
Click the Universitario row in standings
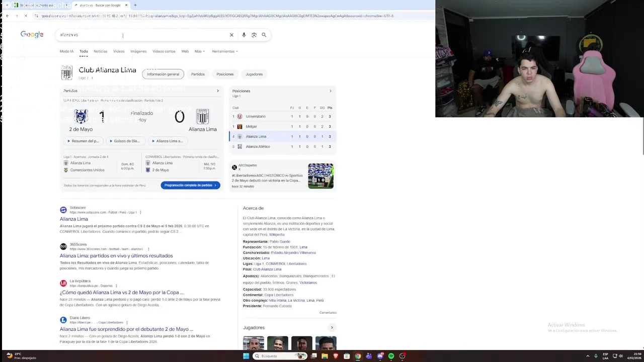pyautogui.click(x=282, y=117)
